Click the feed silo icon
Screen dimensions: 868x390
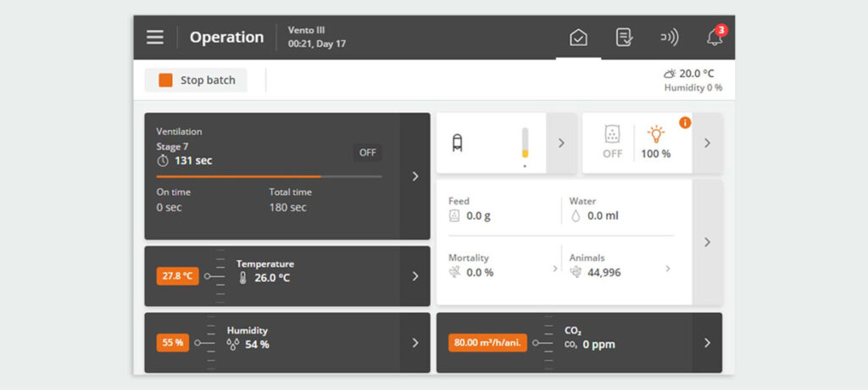click(459, 142)
